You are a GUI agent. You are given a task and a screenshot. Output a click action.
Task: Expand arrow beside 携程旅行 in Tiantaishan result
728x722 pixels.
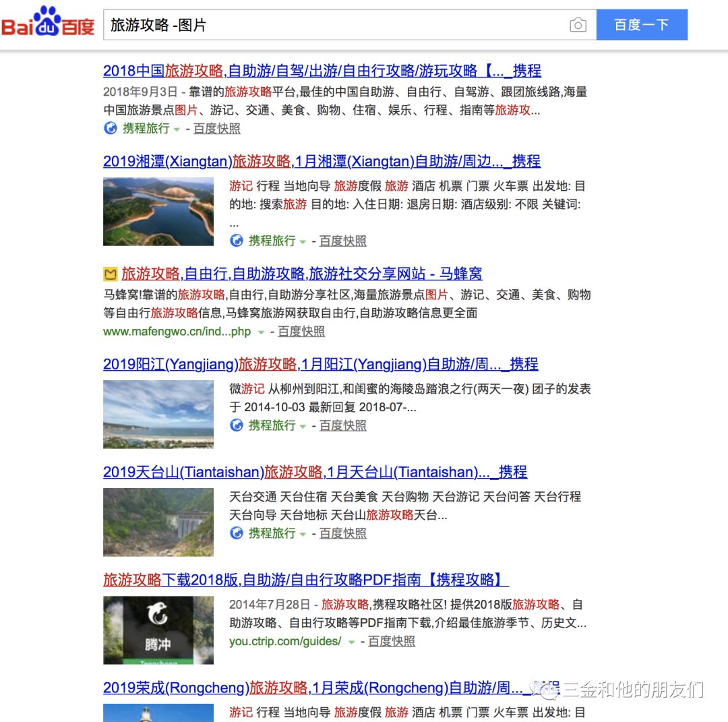click(303, 535)
